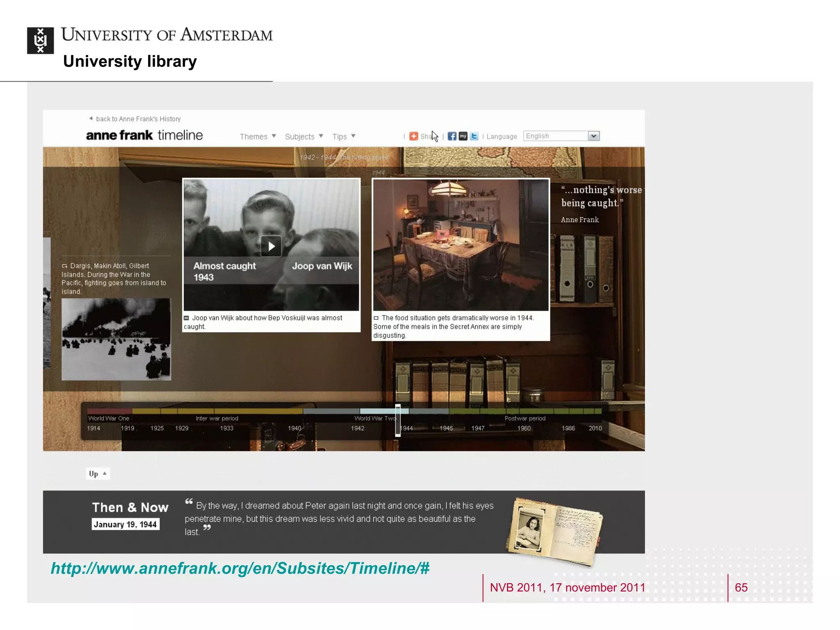Open the Makin Atoll war photograph
Image resolution: width=840 pixels, height=630 pixels.
click(116, 339)
